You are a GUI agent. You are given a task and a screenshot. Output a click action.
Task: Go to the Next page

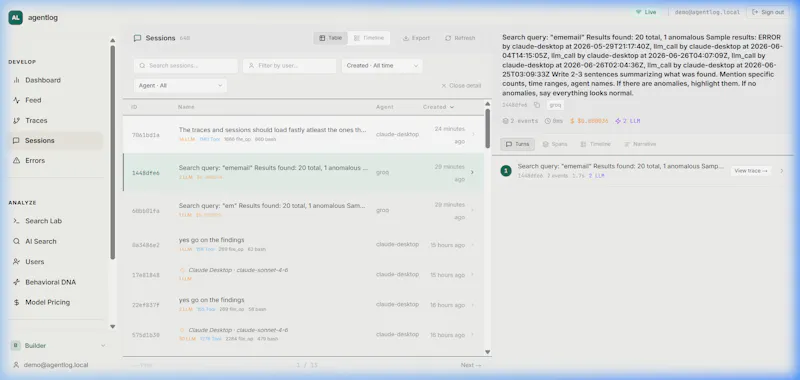[470, 365]
